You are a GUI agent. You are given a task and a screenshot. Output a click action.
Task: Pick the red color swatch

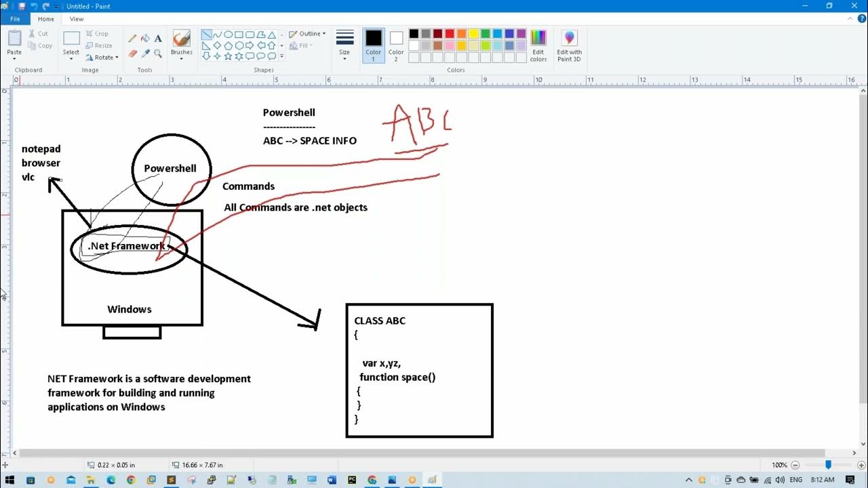[450, 34]
